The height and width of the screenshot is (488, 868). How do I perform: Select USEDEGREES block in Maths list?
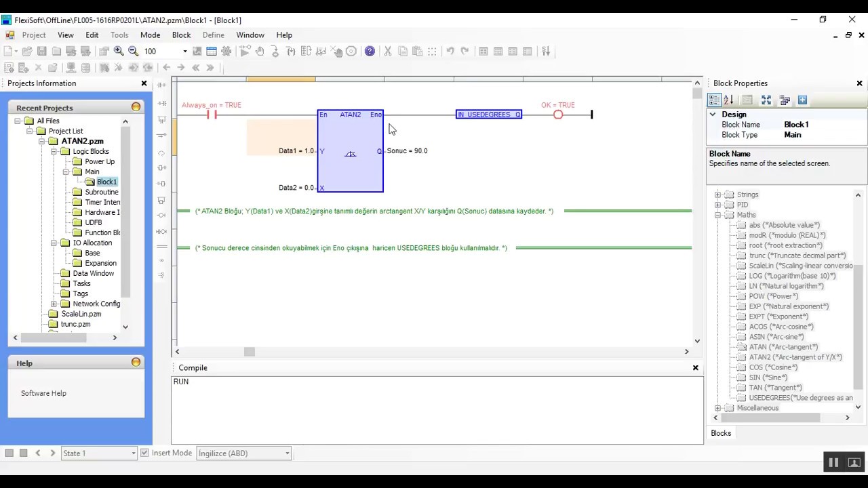[x=801, y=398]
